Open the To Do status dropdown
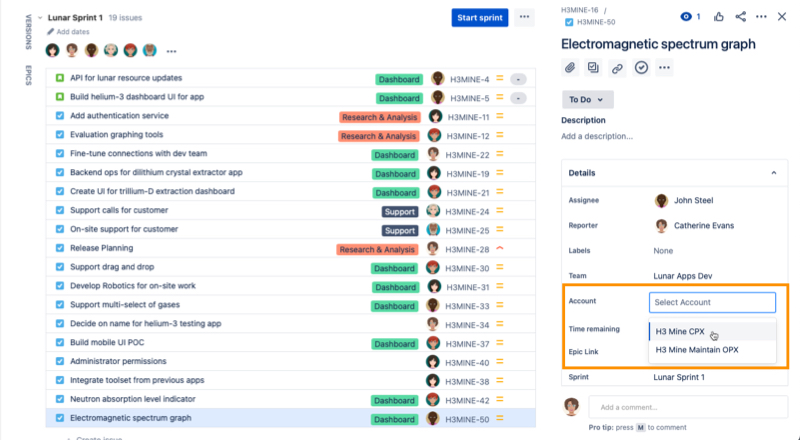The width and height of the screenshot is (800, 440). pyautogui.click(x=587, y=100)
